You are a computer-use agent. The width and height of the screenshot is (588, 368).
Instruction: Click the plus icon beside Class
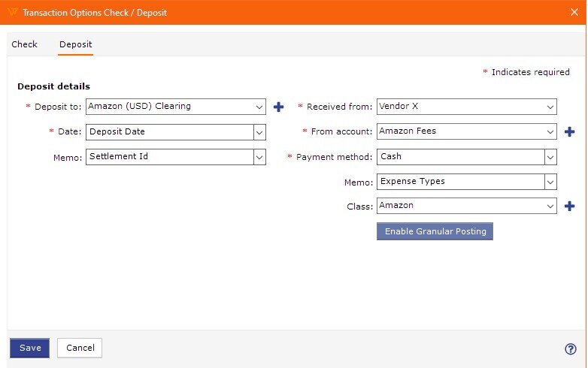click(569, 206)
